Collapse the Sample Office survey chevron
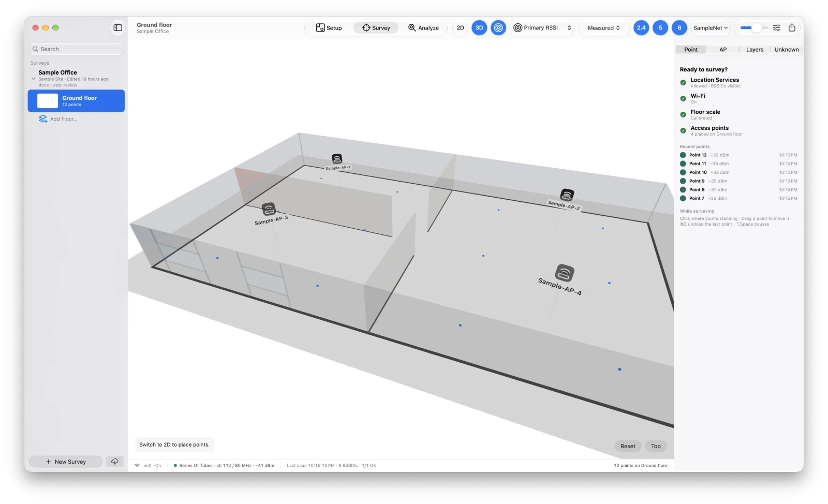The height and width of the screenshot is (504, 828). point(34,79)
